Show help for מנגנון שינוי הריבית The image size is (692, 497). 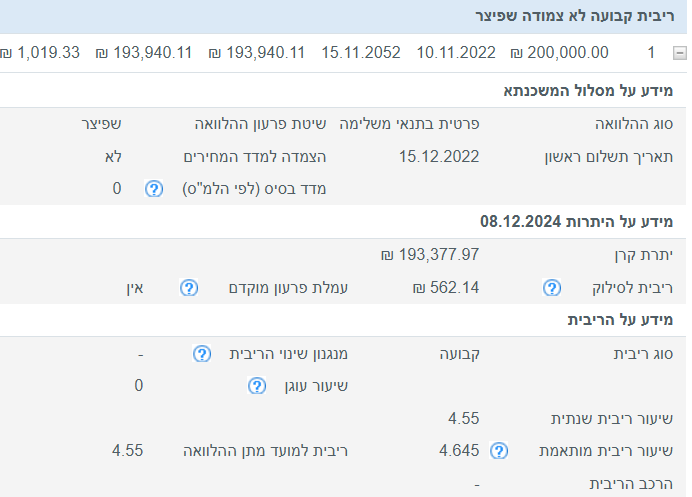(x=201, y=354)
